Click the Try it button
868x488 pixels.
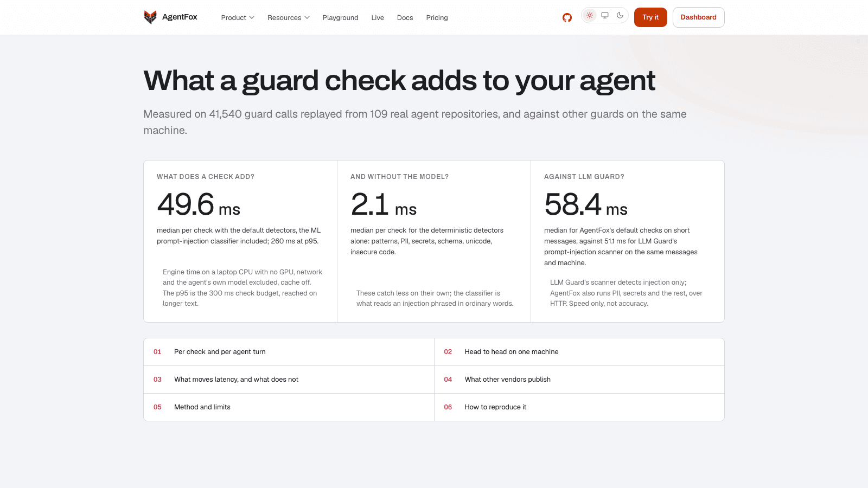click(650, 17)
